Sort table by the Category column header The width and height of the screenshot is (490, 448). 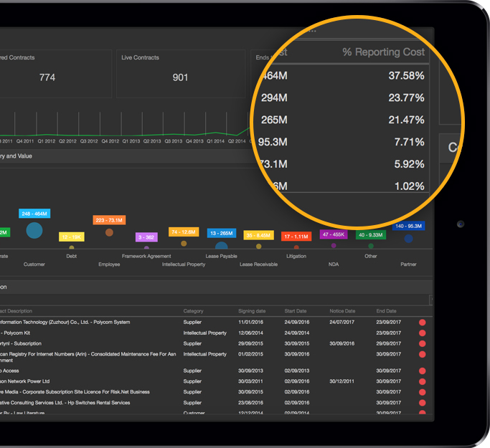pyautogui.click(x=193, y=311)
